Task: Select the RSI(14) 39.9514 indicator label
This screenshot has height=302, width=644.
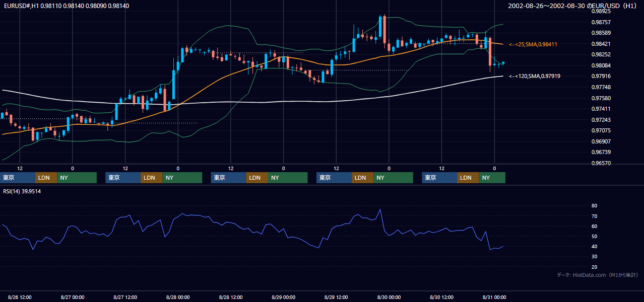Action: pyautogui.click(x=22, y=191)
